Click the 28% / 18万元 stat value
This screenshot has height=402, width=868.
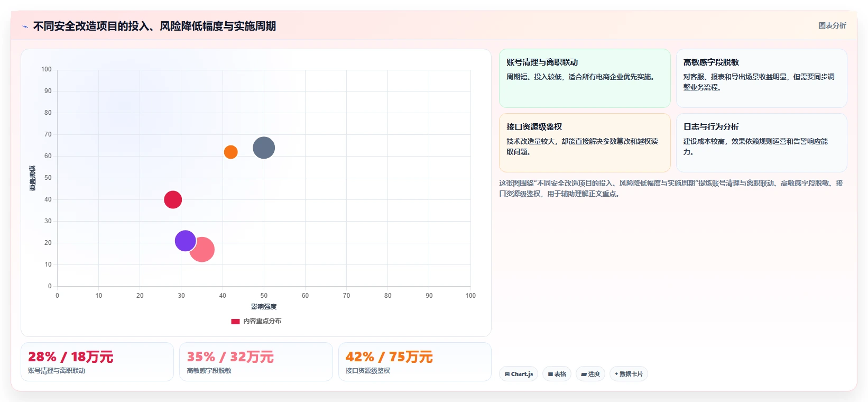pyautogui.click(x=70, y=357)
